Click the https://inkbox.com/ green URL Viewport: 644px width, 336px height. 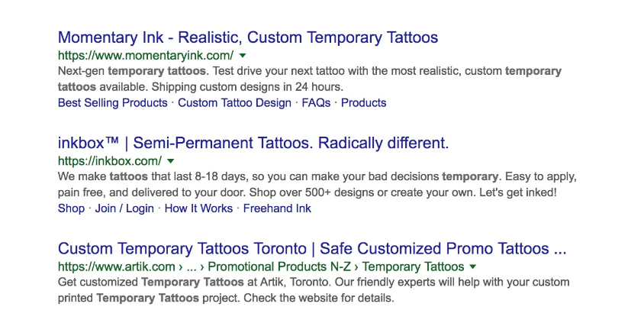[x=109, y=161]
